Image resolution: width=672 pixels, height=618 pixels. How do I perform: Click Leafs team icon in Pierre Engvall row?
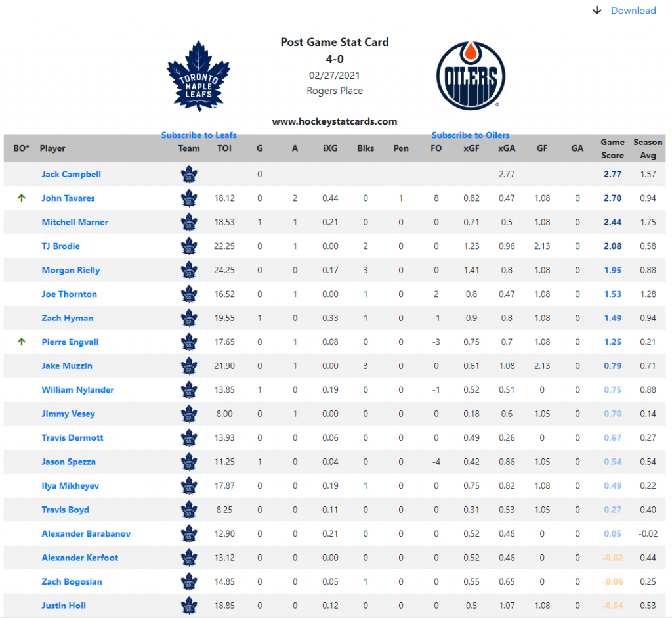coord(189,342)
